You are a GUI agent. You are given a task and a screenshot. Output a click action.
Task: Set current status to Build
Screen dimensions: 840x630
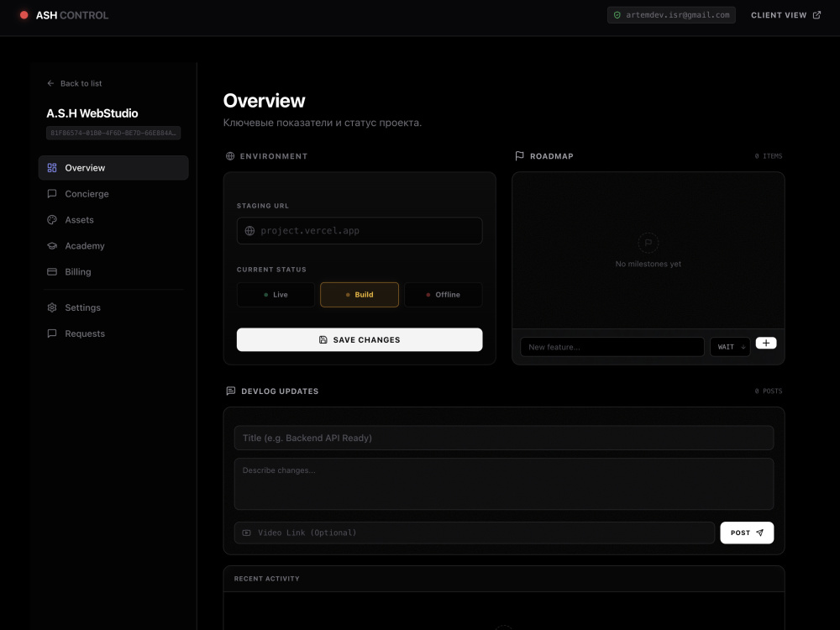pos(360,295)
